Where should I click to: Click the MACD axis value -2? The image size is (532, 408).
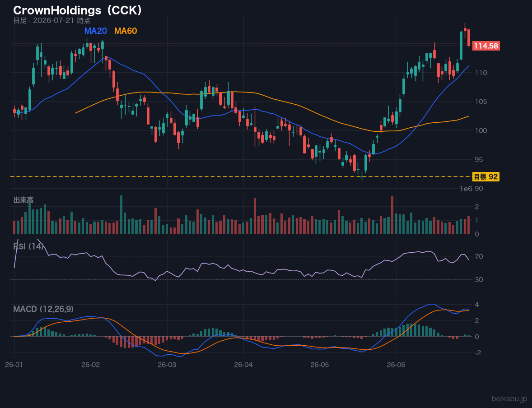478,353
